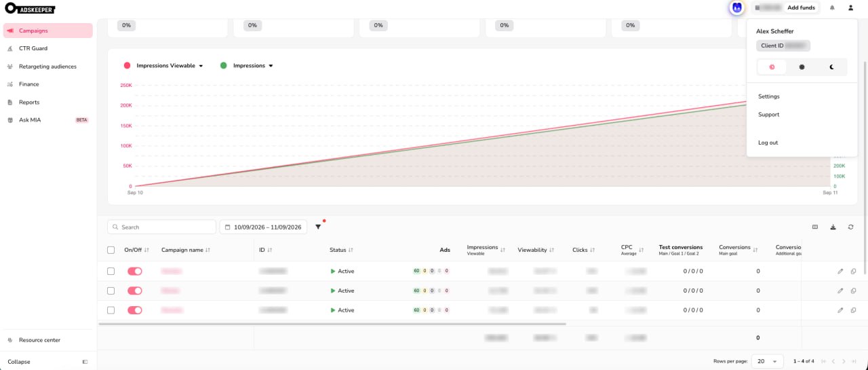The image size is (868, 370).
Task: Sort table by ID column
Action: (269, 251)
